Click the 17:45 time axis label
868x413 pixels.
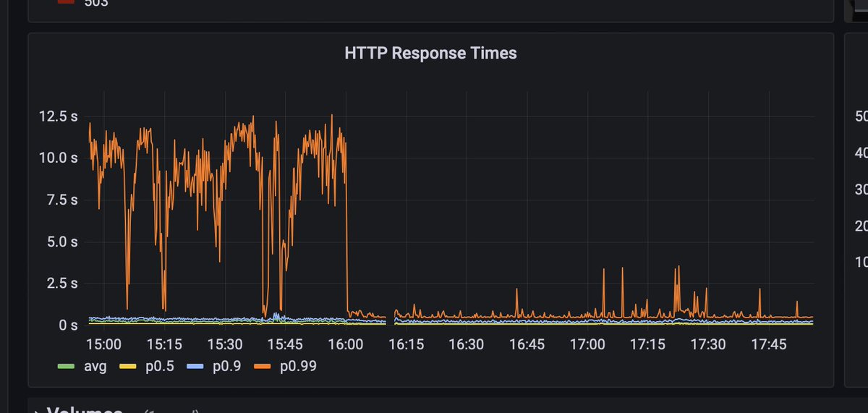click(x=768, y=345)
